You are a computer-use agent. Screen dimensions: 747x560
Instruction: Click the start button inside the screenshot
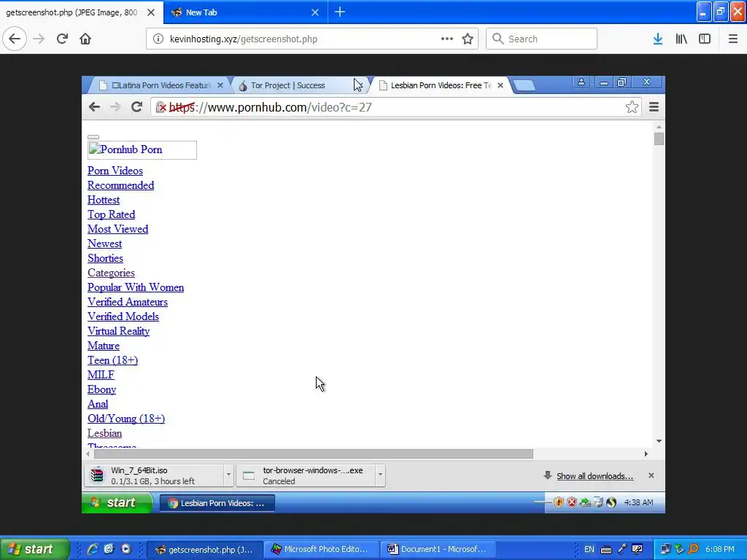[x=117, y=502]
